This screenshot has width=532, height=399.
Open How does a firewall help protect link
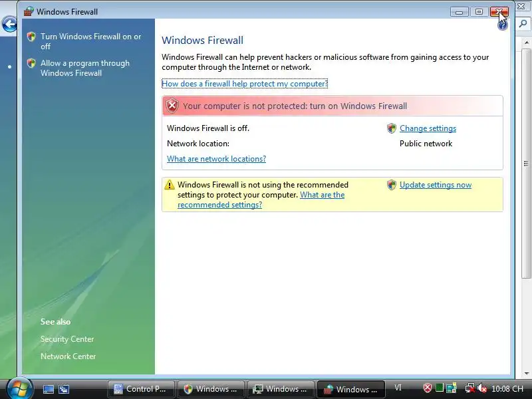pos(245,84)
